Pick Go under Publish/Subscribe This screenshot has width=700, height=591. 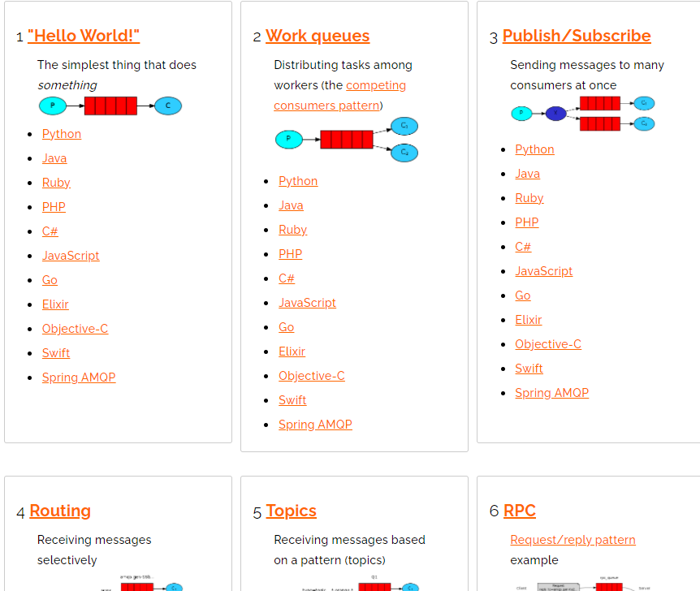point(523,295)
